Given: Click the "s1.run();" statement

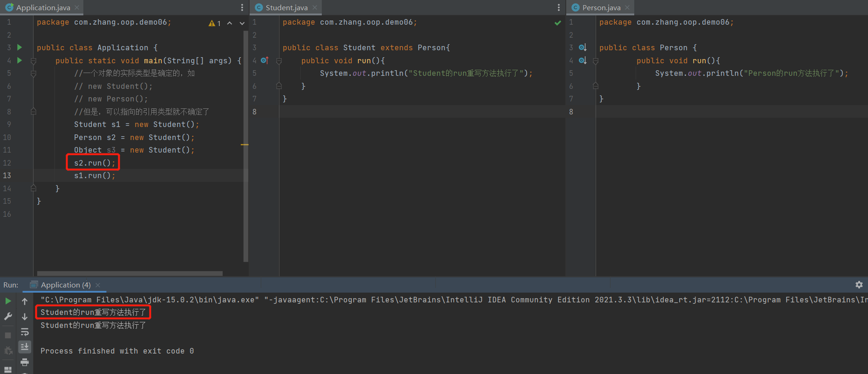Looking at the screenshot, I should pos(95,176).
